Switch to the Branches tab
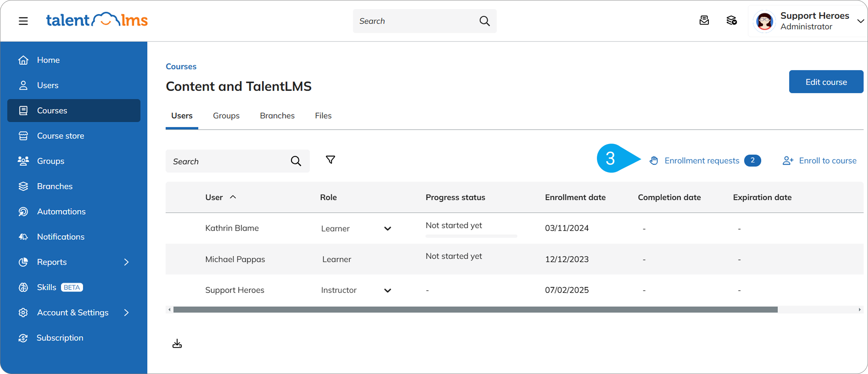The height and width of the screenshot is (374, 868). pos(277,116)
